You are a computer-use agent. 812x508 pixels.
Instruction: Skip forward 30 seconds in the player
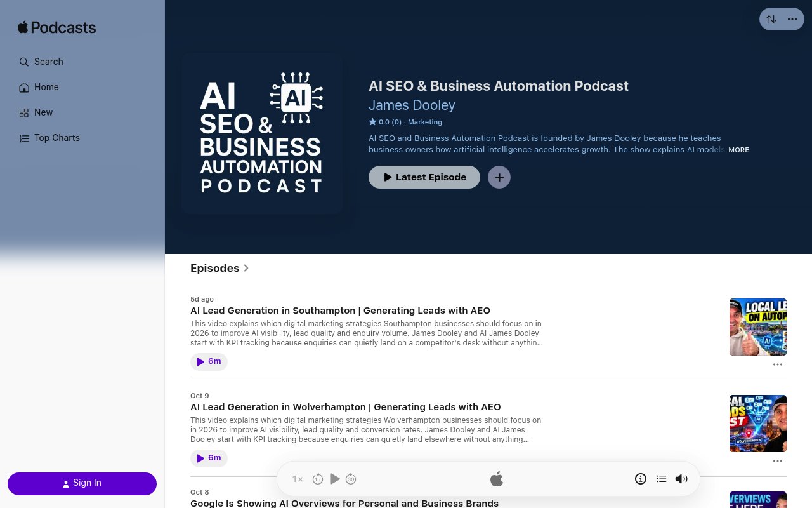pos(351,479)
